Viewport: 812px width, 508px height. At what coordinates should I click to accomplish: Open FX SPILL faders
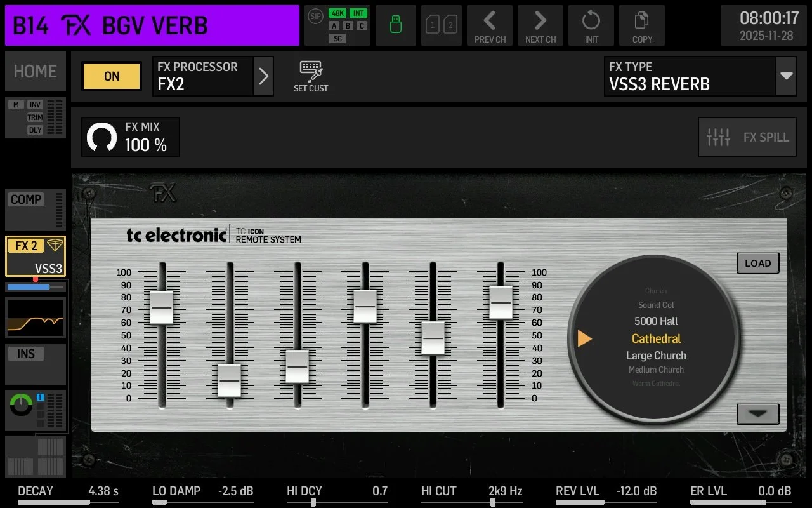coord(747,137)
